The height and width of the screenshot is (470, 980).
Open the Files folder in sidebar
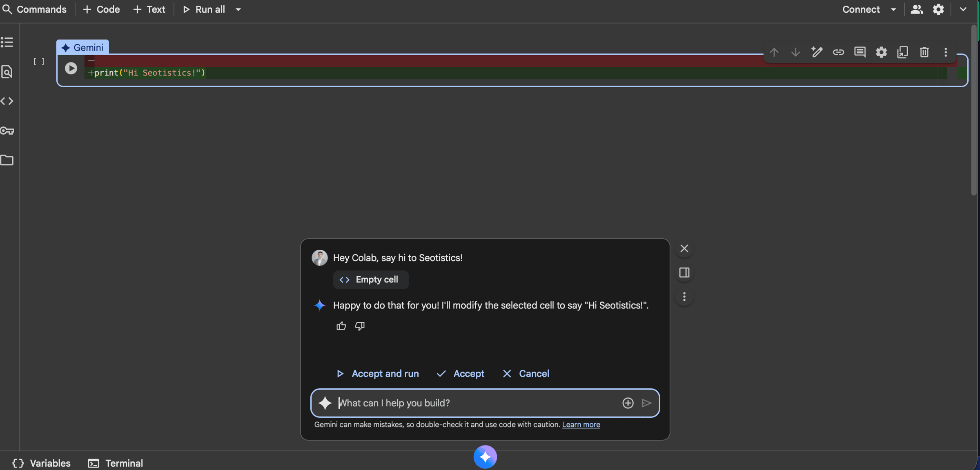pos(7,160)
